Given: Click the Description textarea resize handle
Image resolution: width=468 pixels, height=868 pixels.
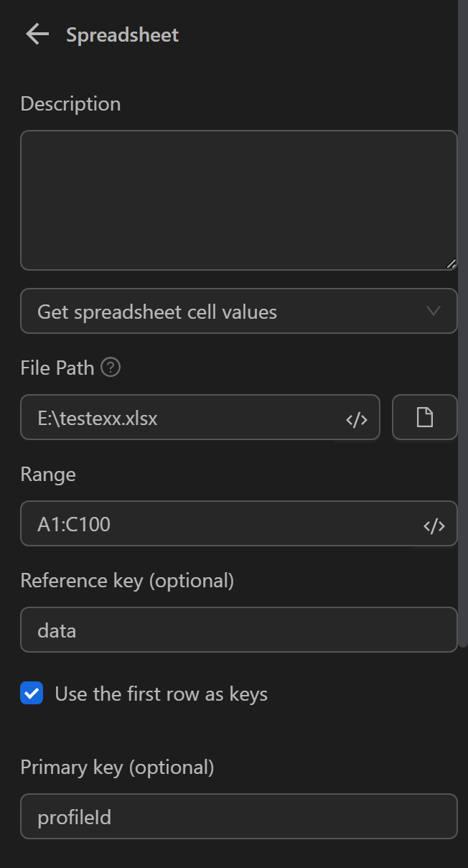Looking at the screenshot, I should click(x=451, y=263).
